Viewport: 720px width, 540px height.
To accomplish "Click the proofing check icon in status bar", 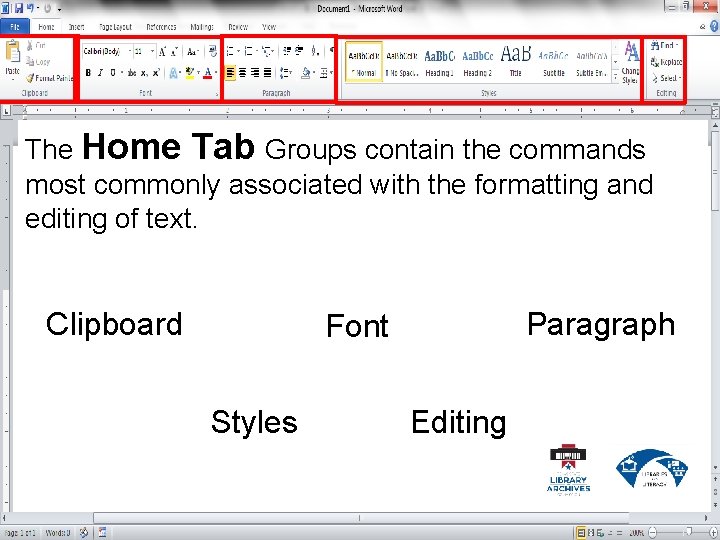I will tap(84, 533).
